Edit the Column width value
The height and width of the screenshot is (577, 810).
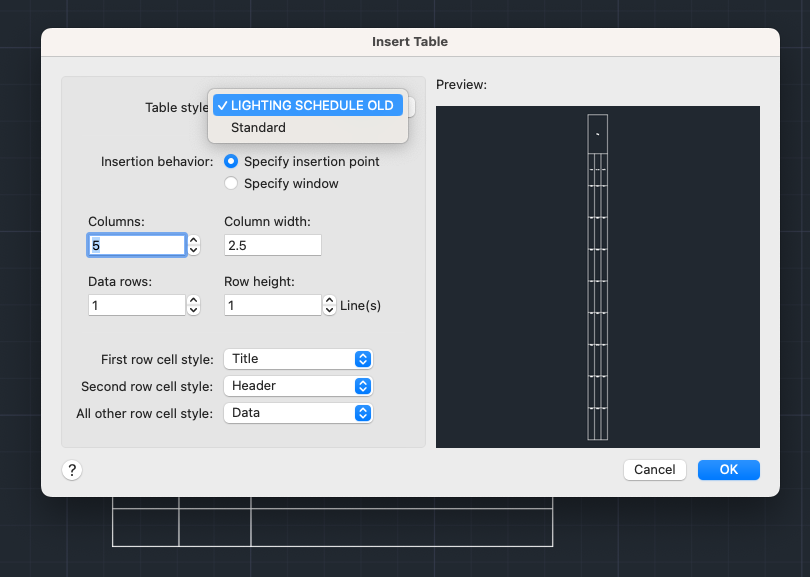tap(272, 244)
